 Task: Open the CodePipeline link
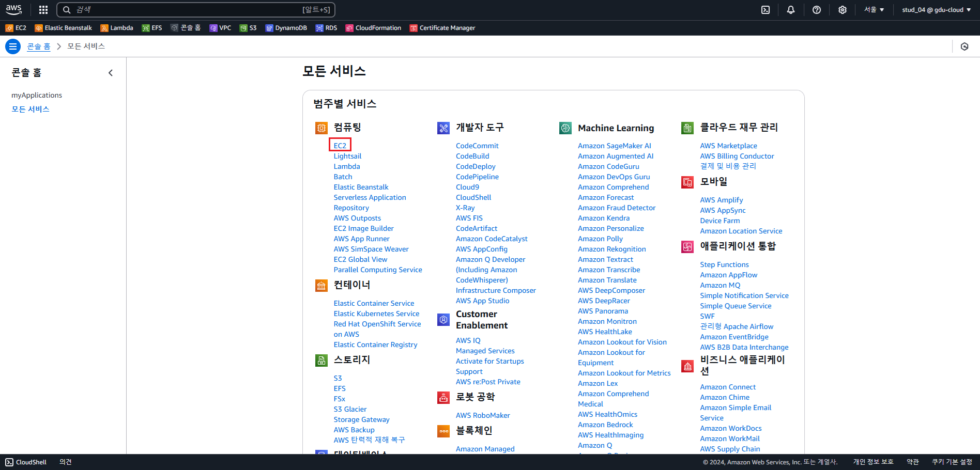[477, 177]
